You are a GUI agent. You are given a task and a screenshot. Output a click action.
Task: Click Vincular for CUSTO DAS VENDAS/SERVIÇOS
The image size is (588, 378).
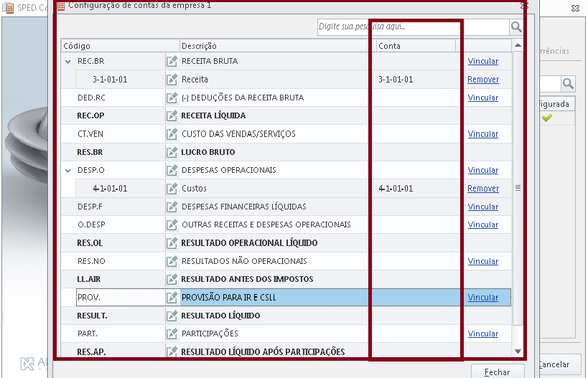(x=483, y=134)
